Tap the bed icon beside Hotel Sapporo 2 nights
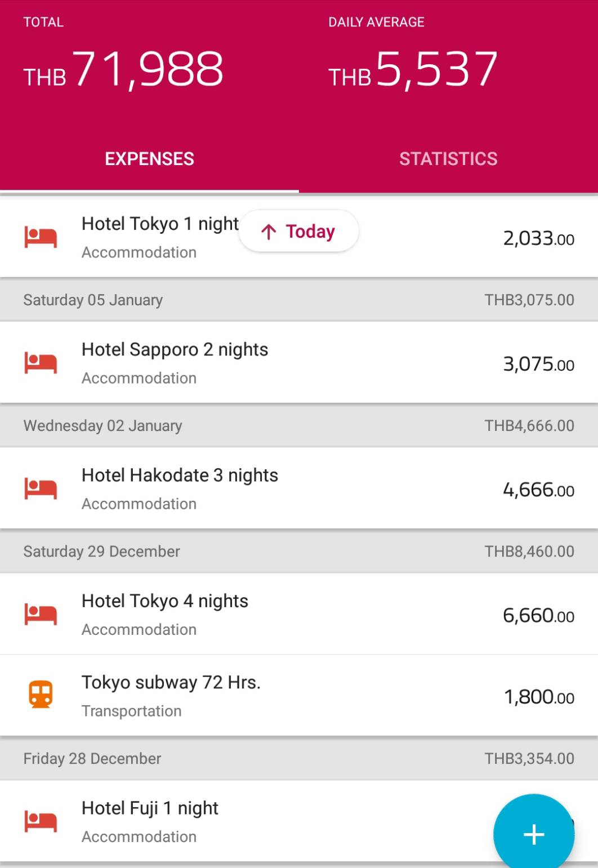Image resolution: width=598 pixels, height=868 pixels. 41,363
